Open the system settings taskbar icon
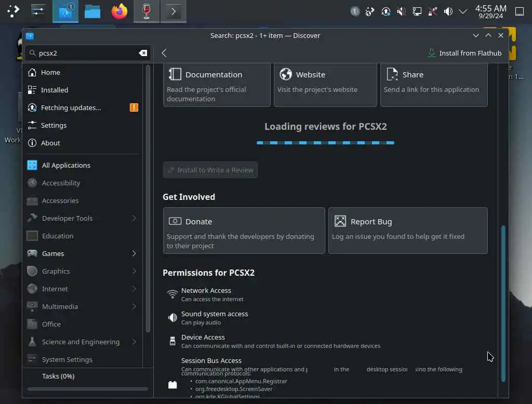 click(38, 11)
